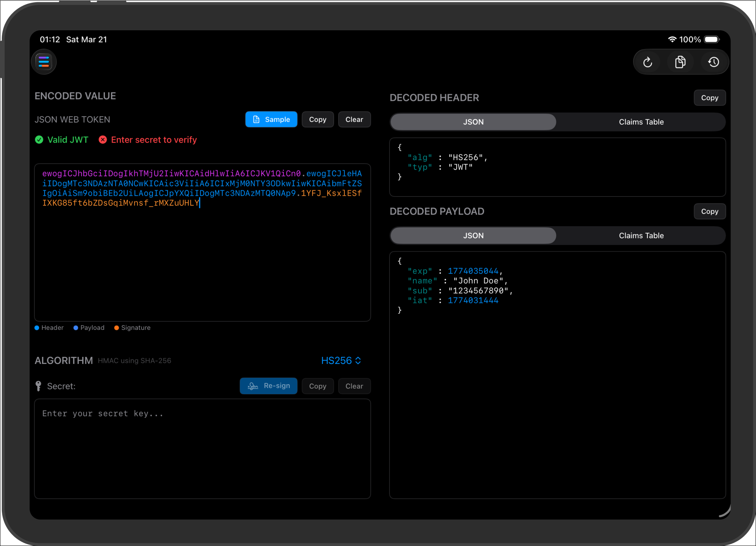756x546 pixels.
Task: Click the orange Signature legend dot
Action: (x=116, y=328)
